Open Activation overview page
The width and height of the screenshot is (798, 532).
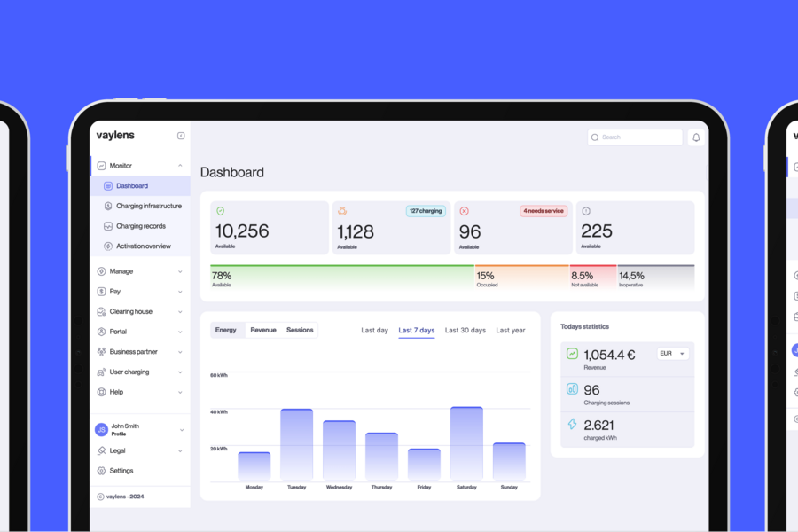click(x=140, y=246)
